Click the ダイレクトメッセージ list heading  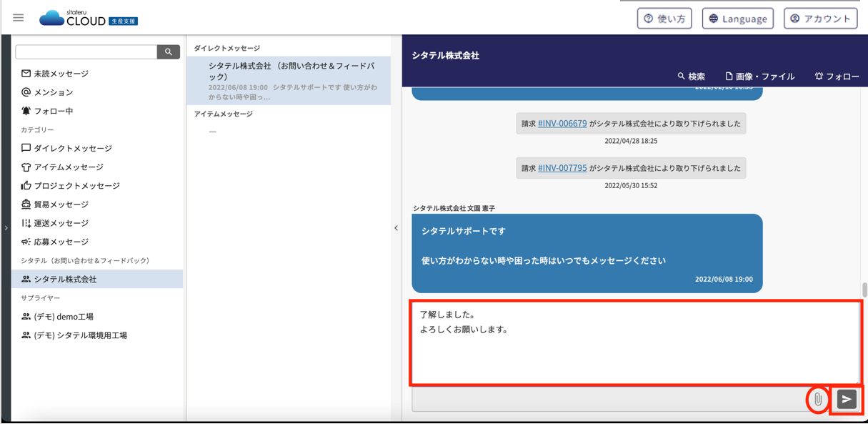227,48
